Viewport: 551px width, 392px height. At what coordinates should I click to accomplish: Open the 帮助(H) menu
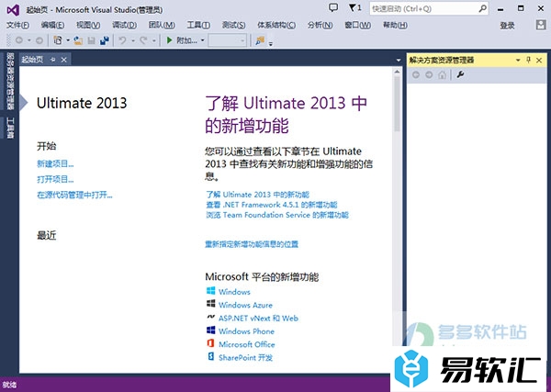click(x=395, y=25)
